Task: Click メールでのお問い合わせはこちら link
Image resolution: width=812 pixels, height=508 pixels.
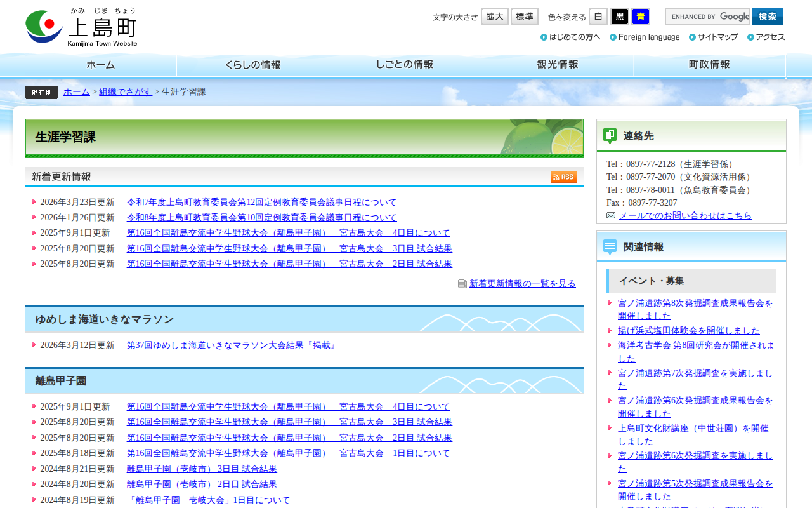Action: [x=686, y=216]
